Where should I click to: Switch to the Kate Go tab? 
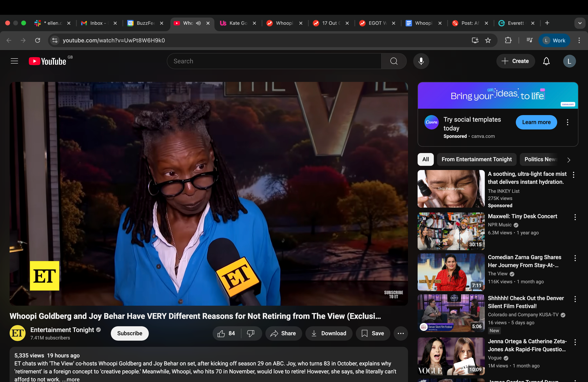pos(238,23)
